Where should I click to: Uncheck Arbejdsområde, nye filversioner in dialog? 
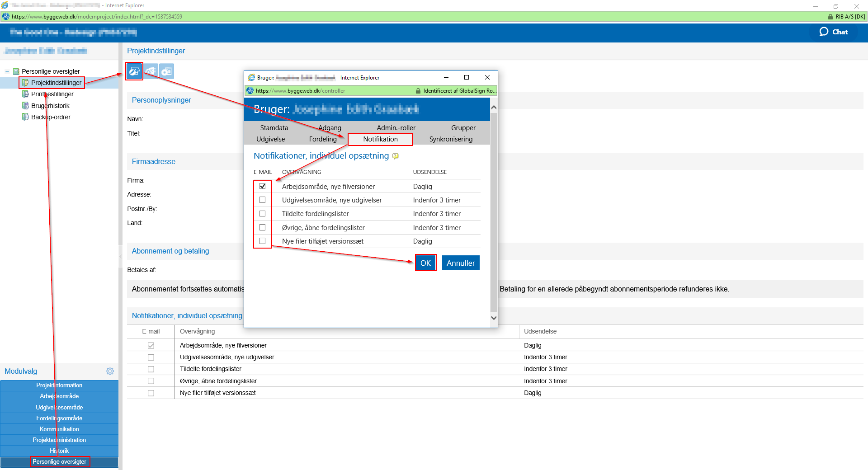[262, 186]
